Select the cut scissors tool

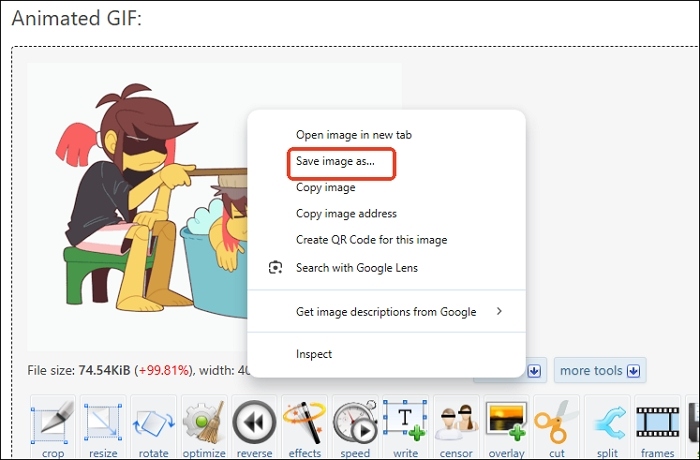pos(556,424)
